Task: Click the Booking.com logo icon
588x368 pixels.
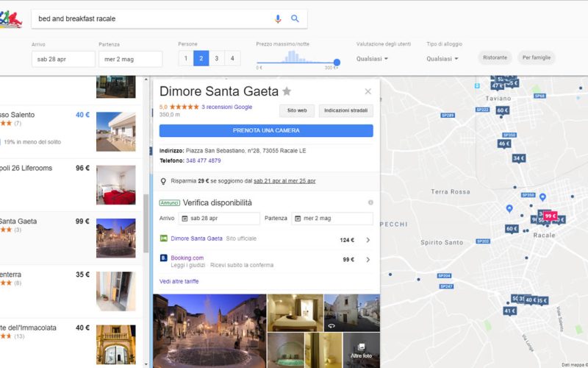Action: (x=163, y=258)
